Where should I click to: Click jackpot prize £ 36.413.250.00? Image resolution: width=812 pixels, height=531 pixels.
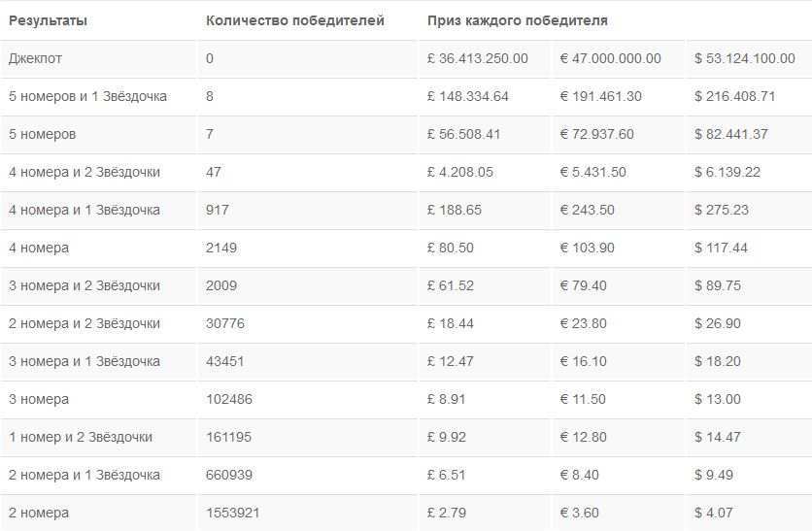coord(477,58)
